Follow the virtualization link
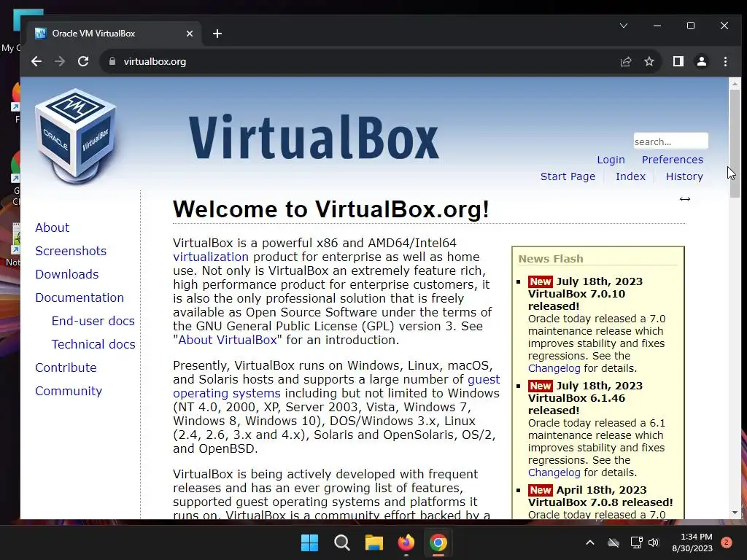 [x=211, y=257]
